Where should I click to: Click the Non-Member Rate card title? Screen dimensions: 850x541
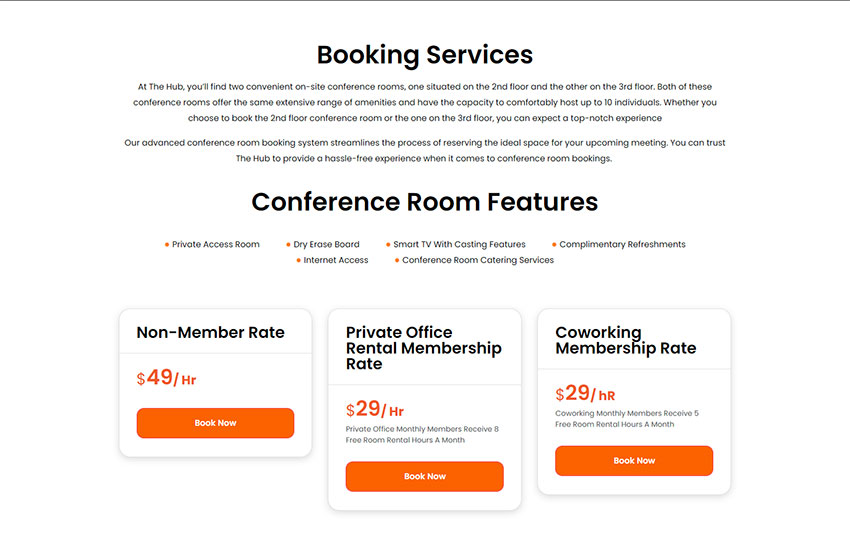point(211,333)
